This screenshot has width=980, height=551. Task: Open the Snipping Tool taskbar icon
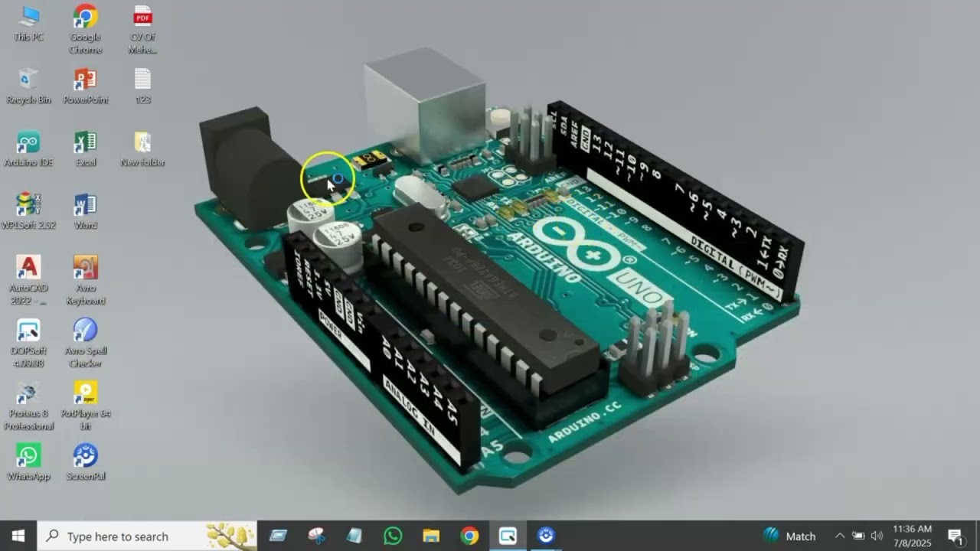(316, 536)
